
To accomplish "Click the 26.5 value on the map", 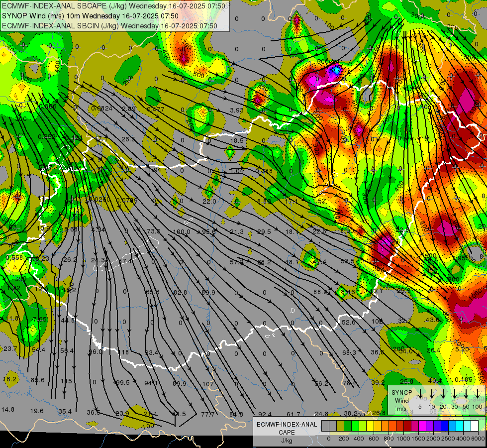I will 128,139.
